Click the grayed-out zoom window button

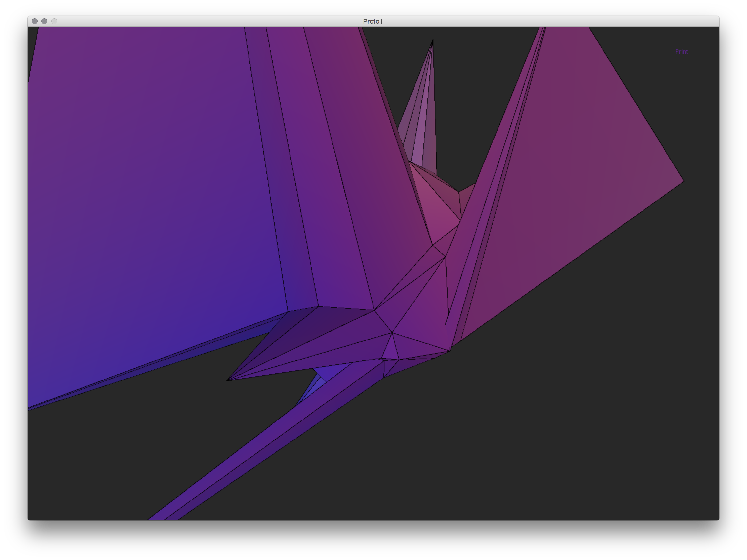54,21
